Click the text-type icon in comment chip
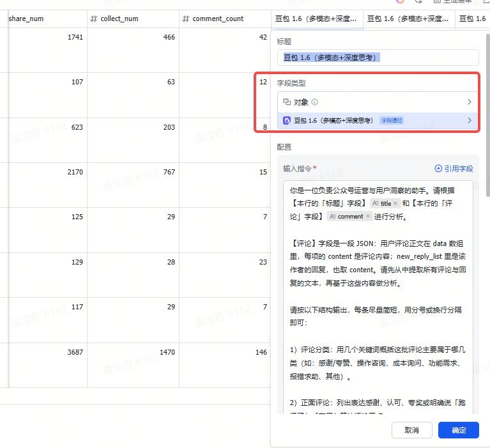Screen dimensions: 490x448 [333, 217]
